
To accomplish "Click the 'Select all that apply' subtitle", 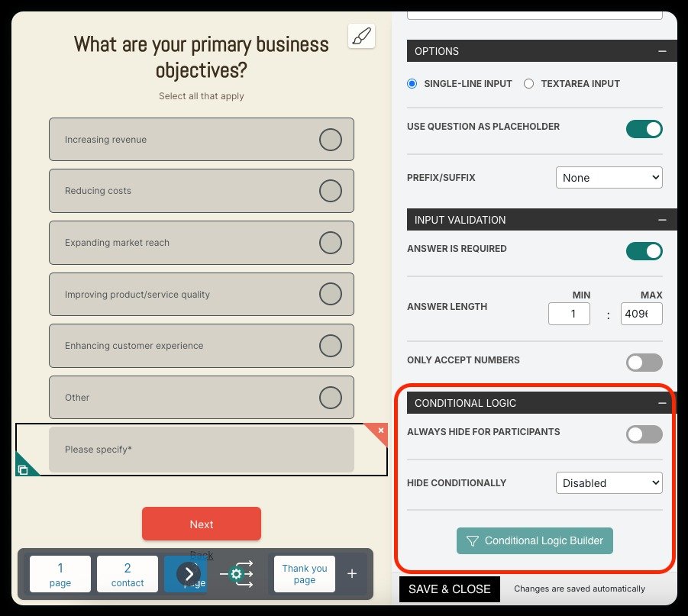I will coord(202,96).
